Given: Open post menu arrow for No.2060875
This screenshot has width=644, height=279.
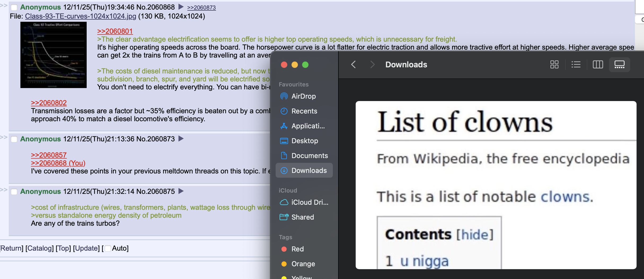Looking at the screenshot, I should [181, 191].
